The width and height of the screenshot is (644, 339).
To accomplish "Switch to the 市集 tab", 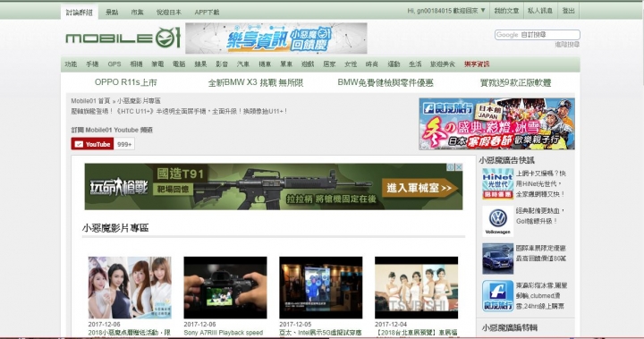I will click(137, 13).
